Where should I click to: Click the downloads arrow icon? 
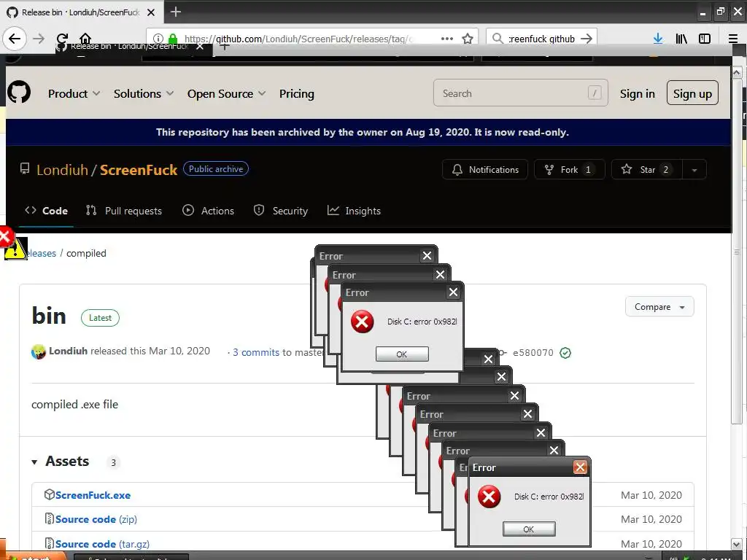point(658,39)
